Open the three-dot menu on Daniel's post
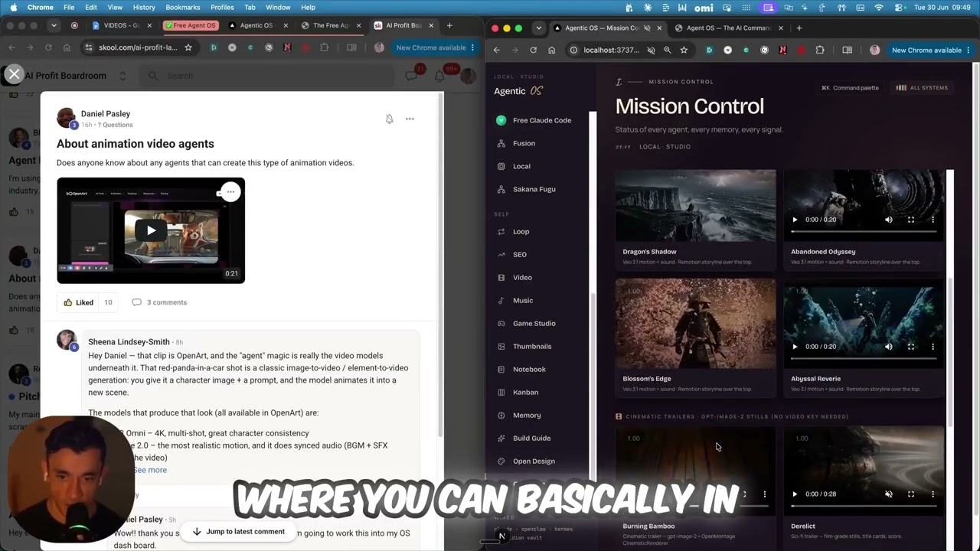The height and width of the screenshot is (551, 980). (410, 119)
